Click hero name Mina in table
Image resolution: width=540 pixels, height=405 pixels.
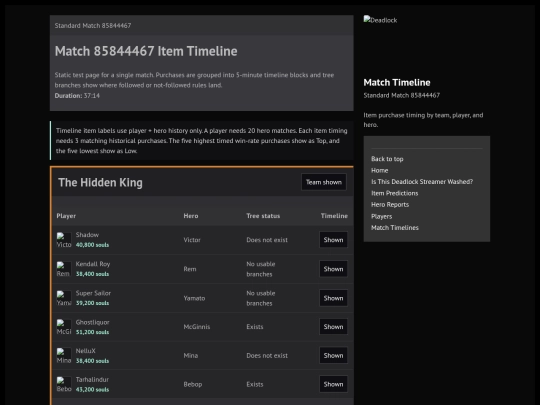[191, 356]
